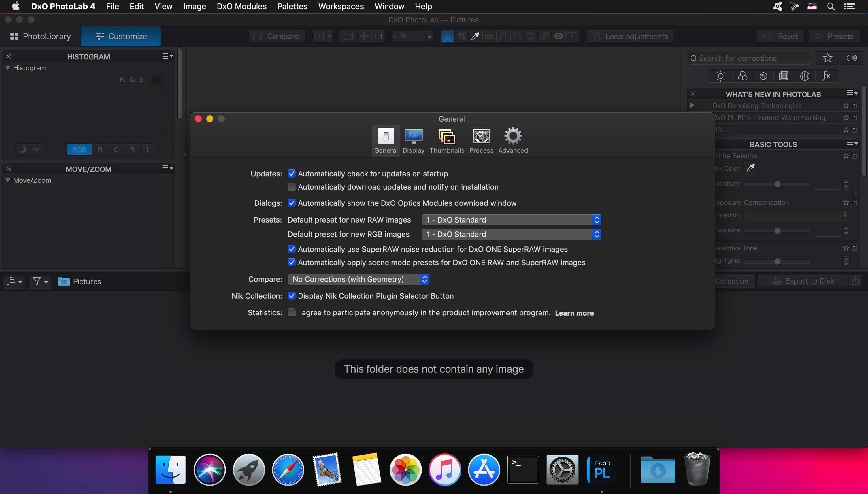Show the Light corrections palette group

[720, 76]
